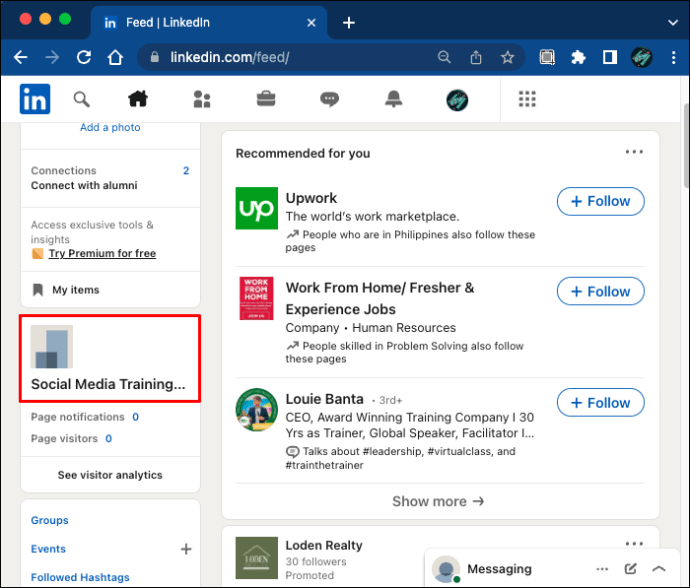Open See visitor analytics
Image resolution: width=690 pixels, height=588 pixels.
click(x=110, y=475)
